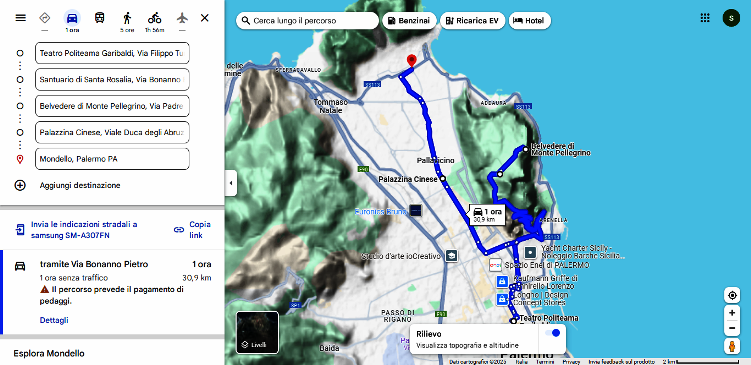Open the Livelli layers thumbnail
Image resolution: width=751 pixels, height=365 pixels.
click(x=257, y=332)
